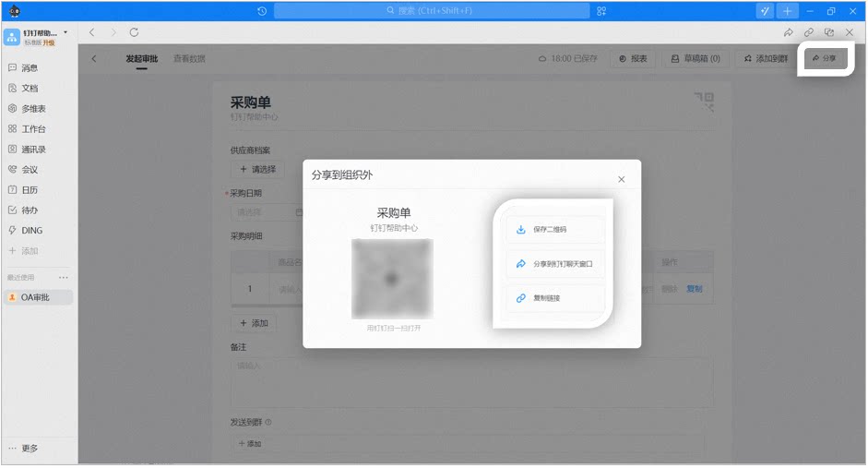
Task: Click the plus button in title bar
Action: pyautogui.click(x=787, y=10)
